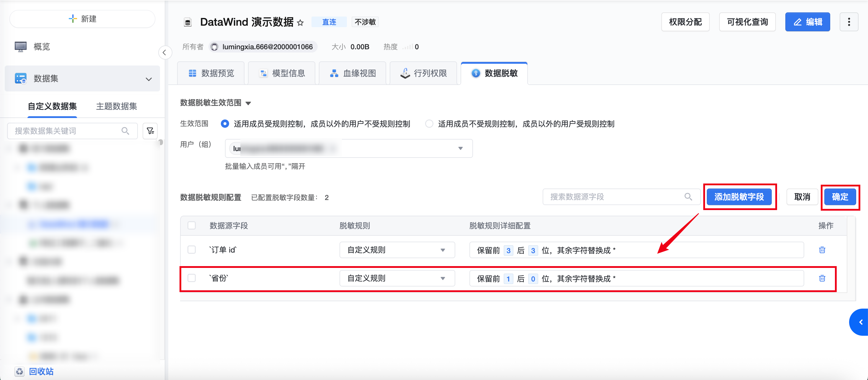The height and width of the screenshot is (380, 868).
Task: Open the 主题数据集 tab
Action: pyautogui.click(x=116, y=107)
